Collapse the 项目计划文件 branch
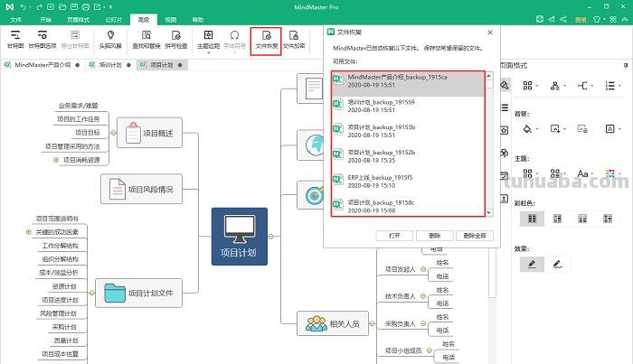Image resolution: width=633 pixels, height=364 pixels. 91,293
